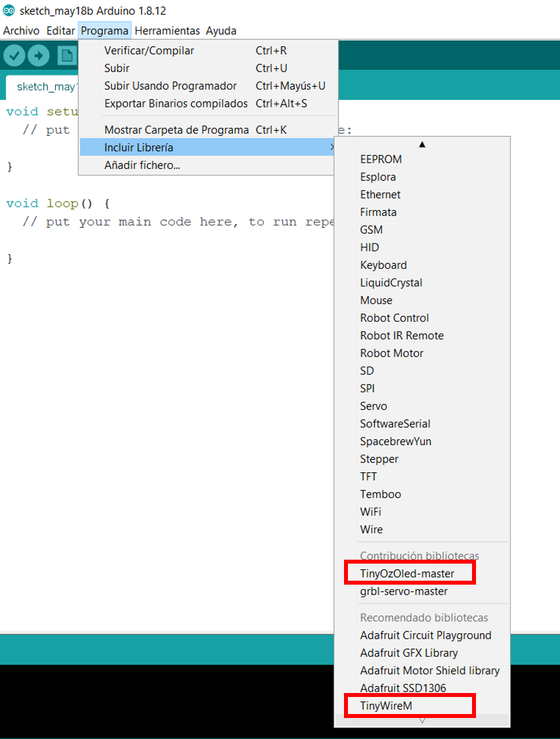Click the Upload arrow toolbar icon

(39, 56)
